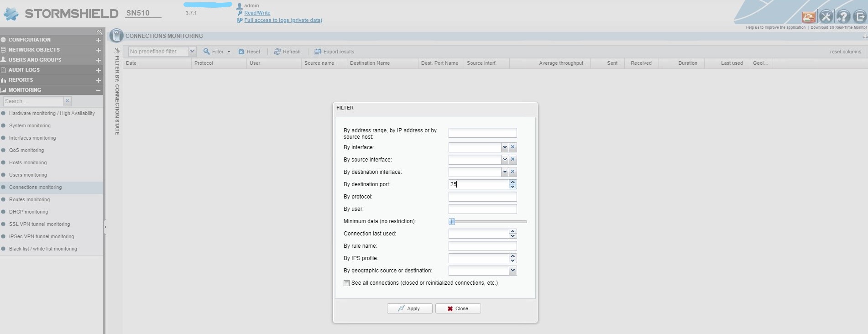
Task: Click the orange monitor icon in the header
Action: 809,17
